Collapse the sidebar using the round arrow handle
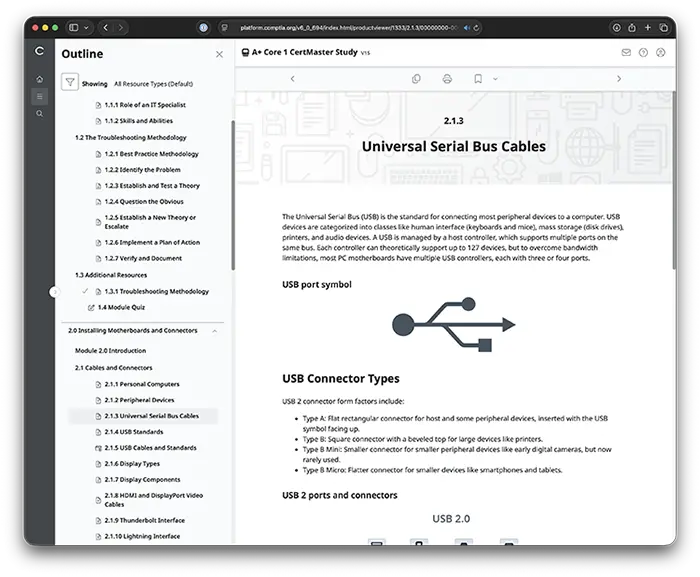This screenshot has width=700, height=577. [55, 292]
